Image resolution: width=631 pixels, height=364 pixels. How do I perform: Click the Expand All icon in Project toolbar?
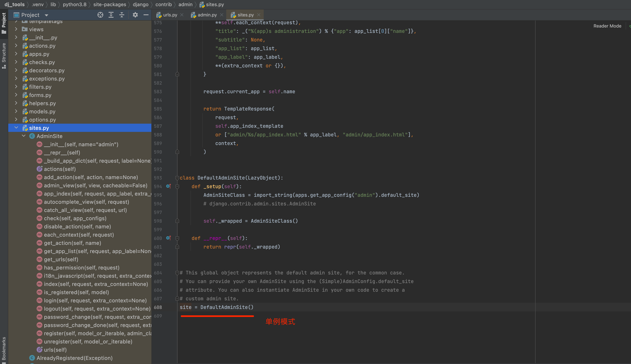click(111, 15)
